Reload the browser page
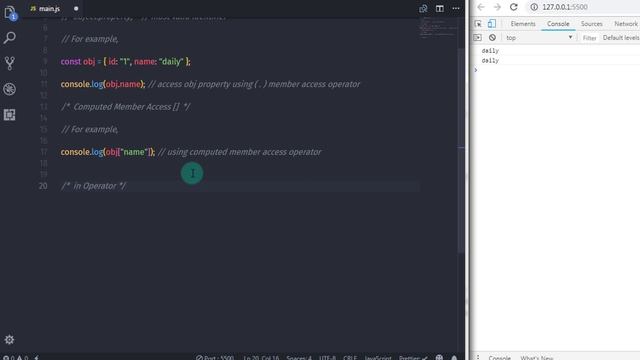 514,7
